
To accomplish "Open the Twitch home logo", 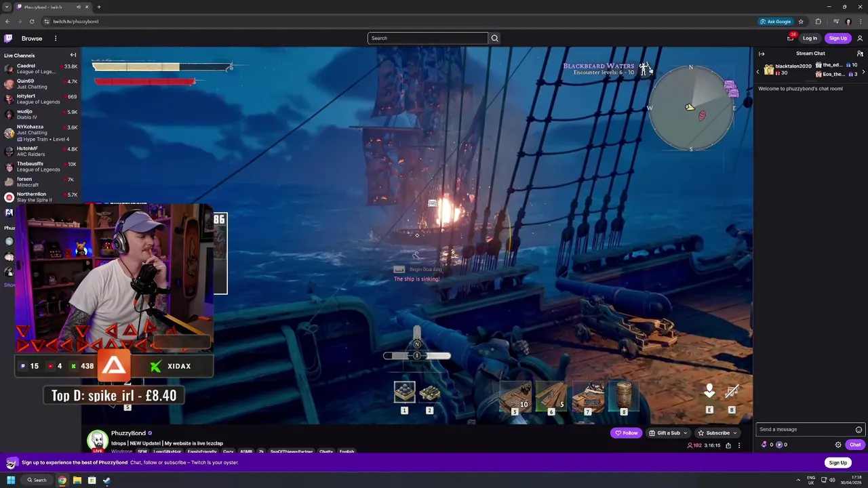I will pyautogui.click(x=8, y=39).
